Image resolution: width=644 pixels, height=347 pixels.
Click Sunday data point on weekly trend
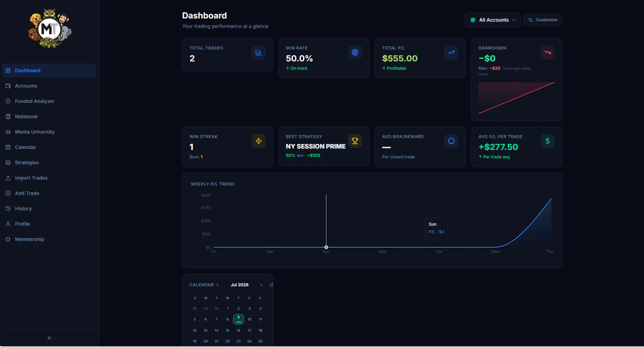coord(326,247)
